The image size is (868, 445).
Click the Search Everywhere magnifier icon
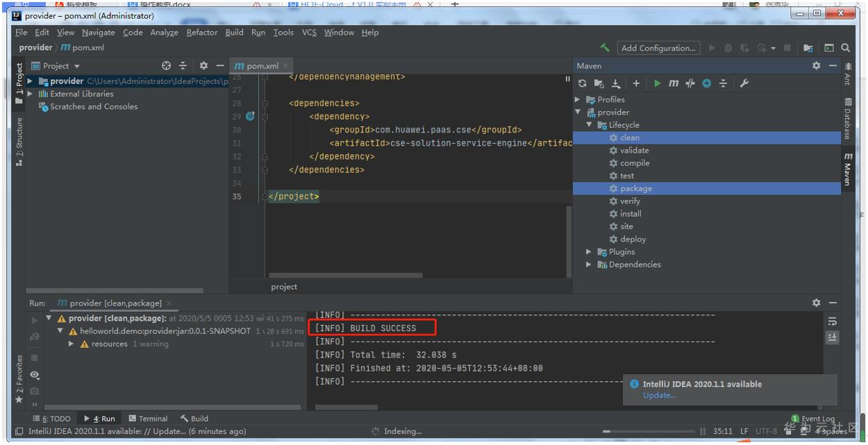[845, 48]
